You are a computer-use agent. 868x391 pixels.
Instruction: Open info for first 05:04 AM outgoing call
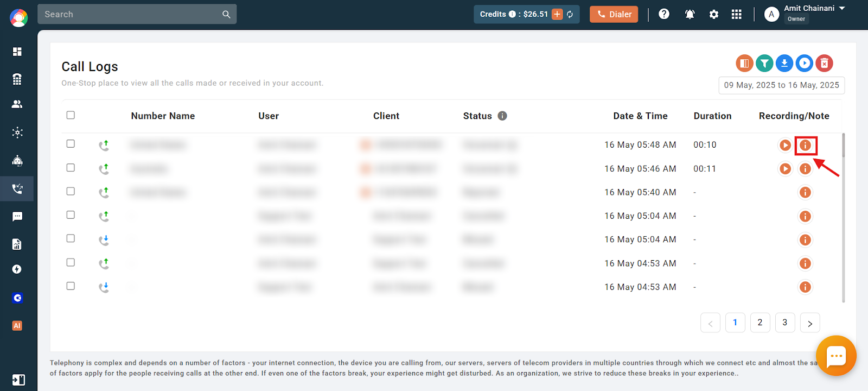click(806, 216)
